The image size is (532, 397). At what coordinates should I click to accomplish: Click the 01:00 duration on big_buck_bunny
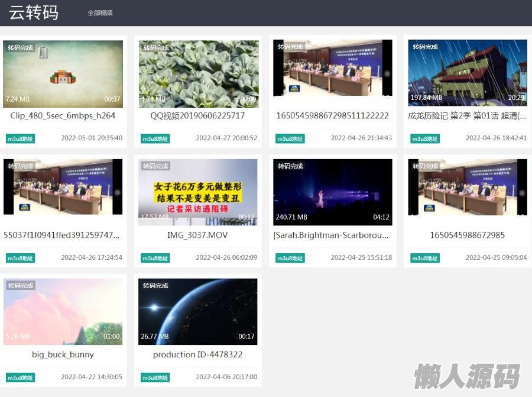point(112,337)
